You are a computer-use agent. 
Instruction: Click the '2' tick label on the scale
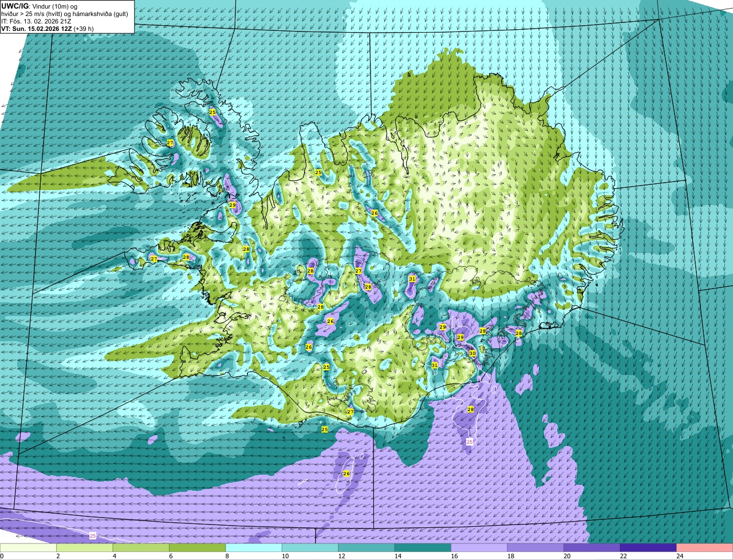(58, 556)
